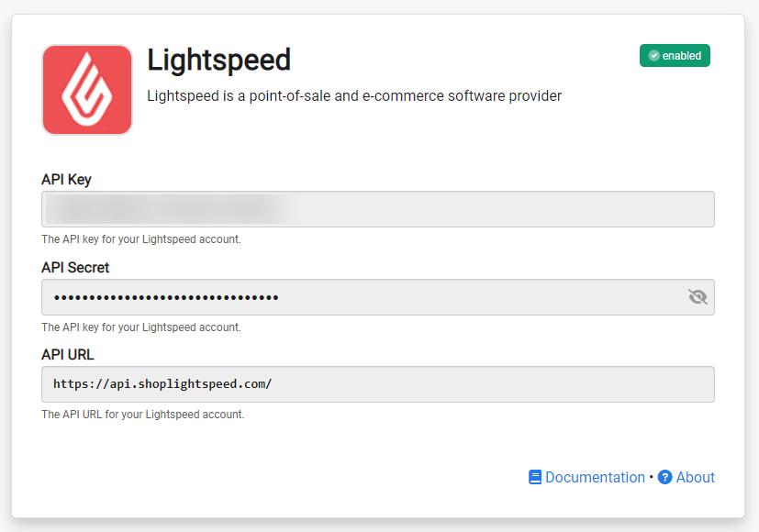The width and height of the screenshot is (759, 532).
Task: Click the API URL field label
Action: tap(68, 354)
